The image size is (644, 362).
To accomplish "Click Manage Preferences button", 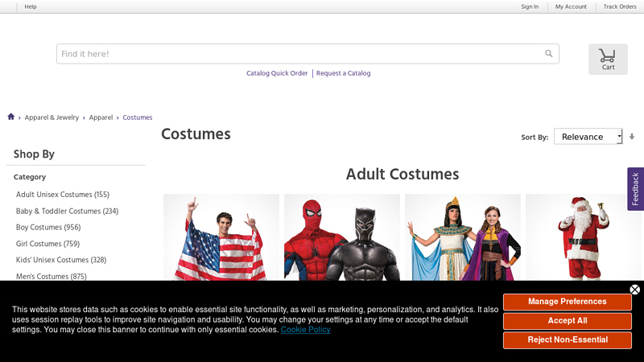I will click(x=568, y=302).
